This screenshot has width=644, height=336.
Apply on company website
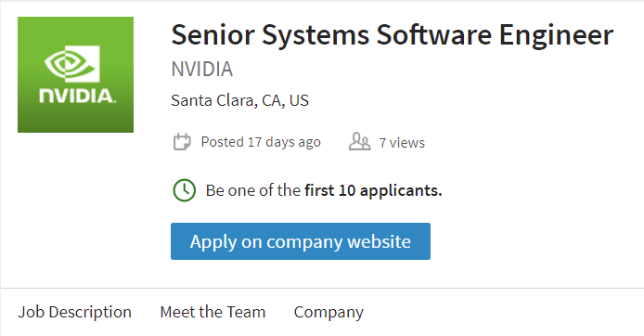coord(301,241)
